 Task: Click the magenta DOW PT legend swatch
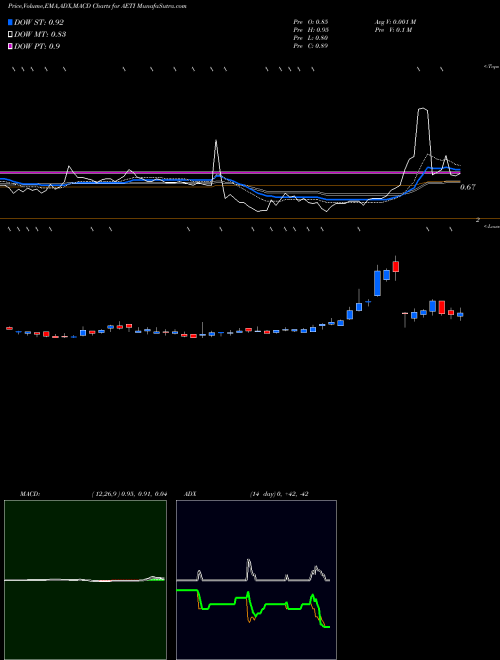click(10, 46)
